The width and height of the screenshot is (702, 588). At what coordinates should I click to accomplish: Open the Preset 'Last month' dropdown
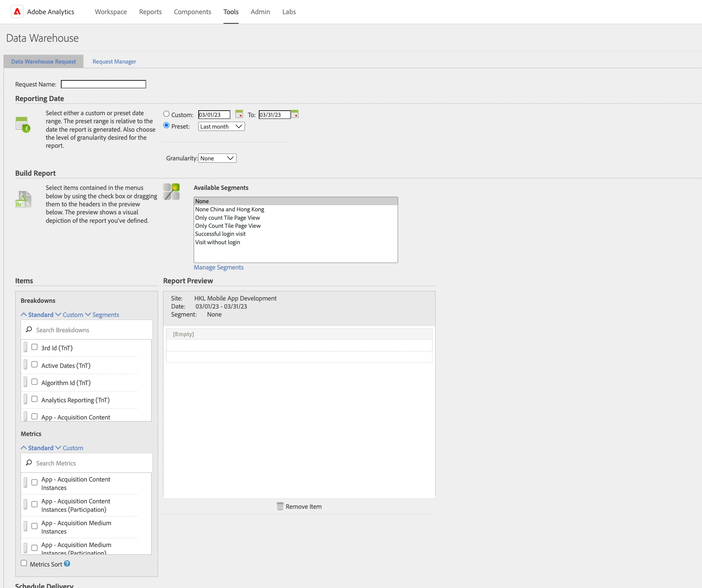[x=221, y=126]
